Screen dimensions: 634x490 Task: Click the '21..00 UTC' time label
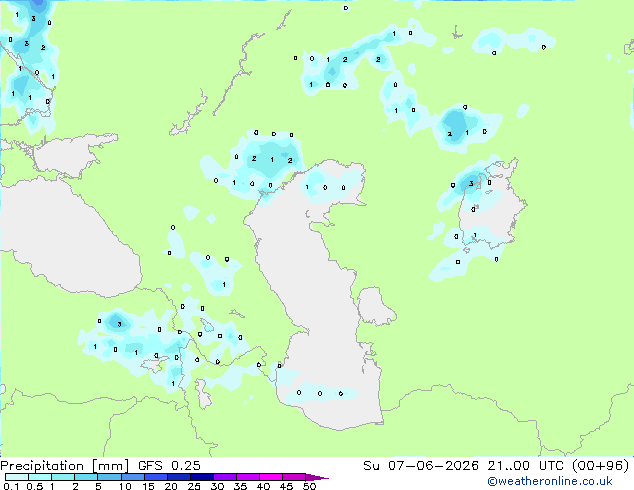[525, 466]
